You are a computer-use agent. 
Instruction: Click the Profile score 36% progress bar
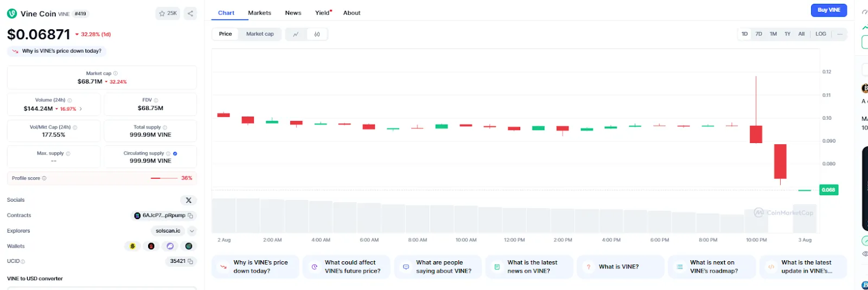coord(164,178)
